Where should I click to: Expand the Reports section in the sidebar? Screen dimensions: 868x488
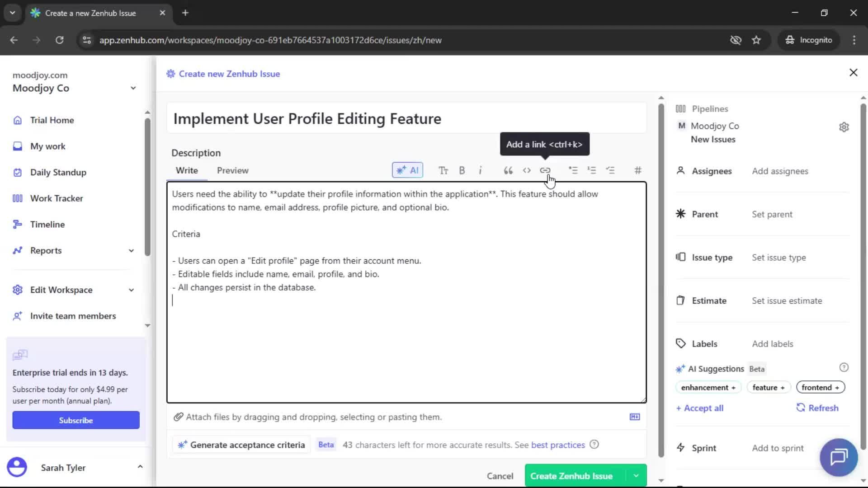click(x=131, y=250)
